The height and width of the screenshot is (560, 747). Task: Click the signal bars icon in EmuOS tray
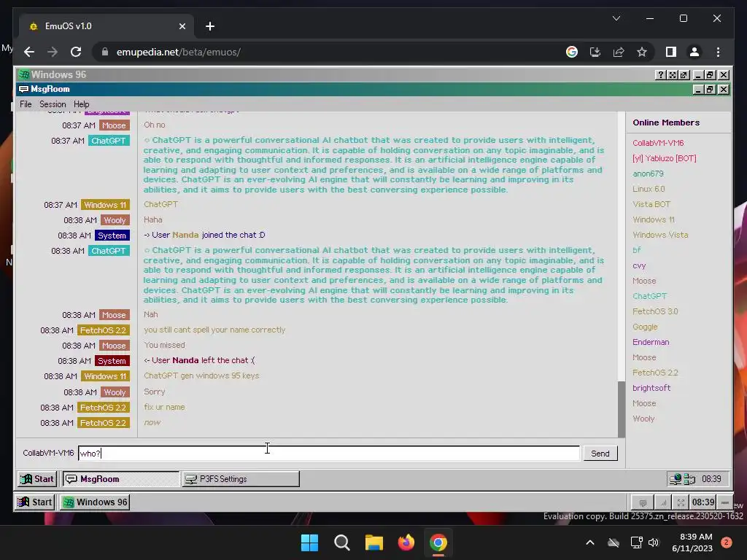tap(662, 502)
